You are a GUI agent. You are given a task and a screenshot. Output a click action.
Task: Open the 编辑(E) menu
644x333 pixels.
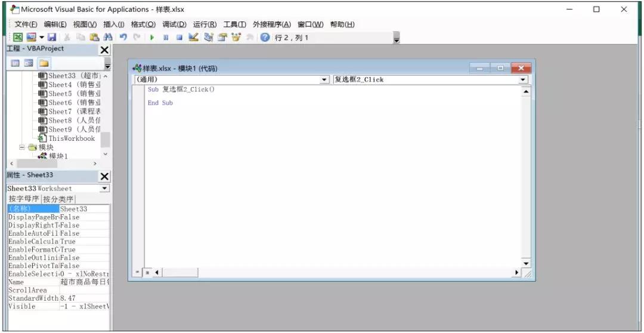[x=55, y=24]
